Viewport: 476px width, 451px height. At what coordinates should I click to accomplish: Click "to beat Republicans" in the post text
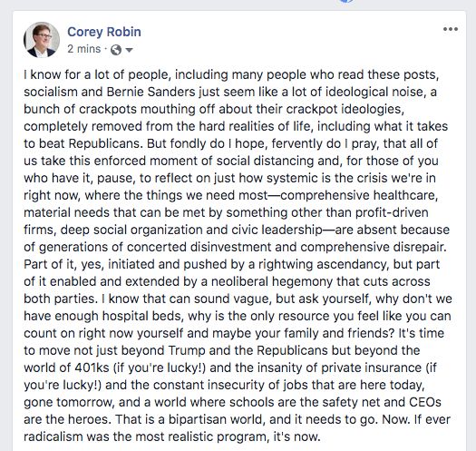(83, 143)
